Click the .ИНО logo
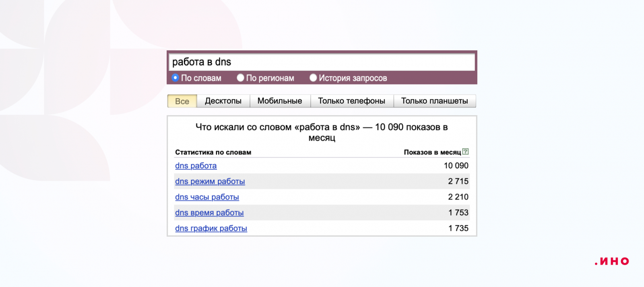The width and height of the screenshot is (644, 287). pyautogui.click(x=612, y=262)
